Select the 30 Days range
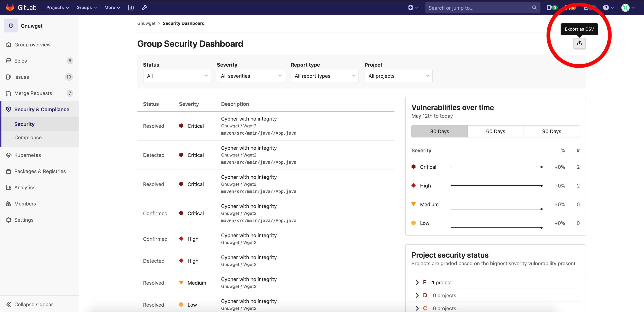644x312 pixels. pyautogui.click(x=439, y=131)
